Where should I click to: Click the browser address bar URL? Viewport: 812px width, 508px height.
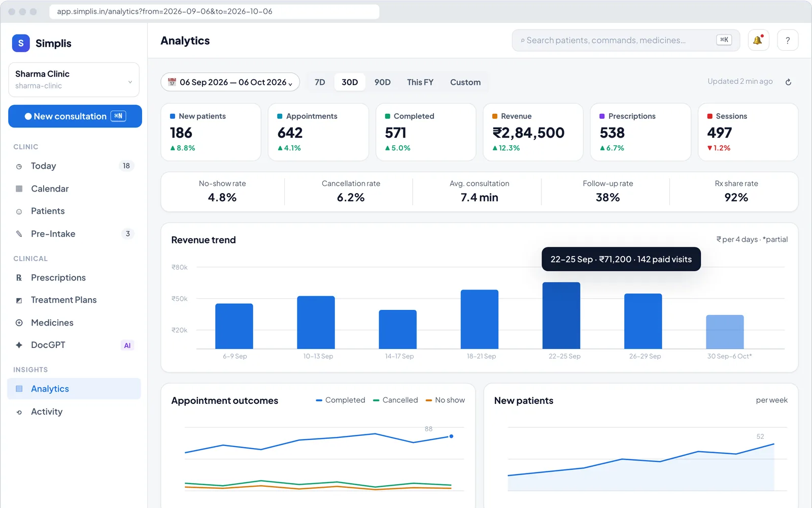pos(214,11)
